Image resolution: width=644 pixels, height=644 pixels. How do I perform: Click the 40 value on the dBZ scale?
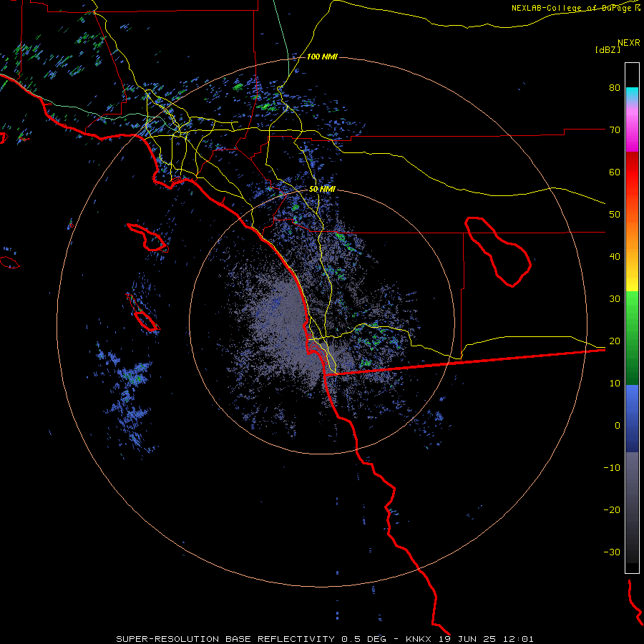(615, 257)
